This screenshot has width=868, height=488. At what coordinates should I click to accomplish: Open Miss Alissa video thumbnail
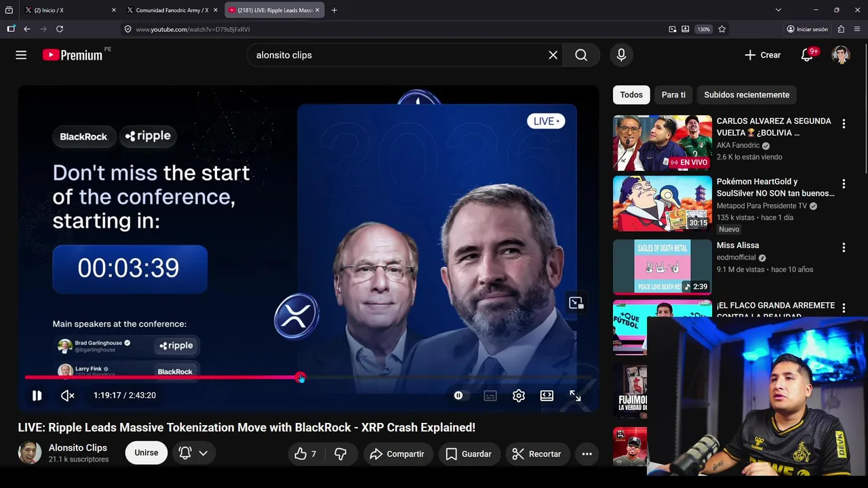663,266
